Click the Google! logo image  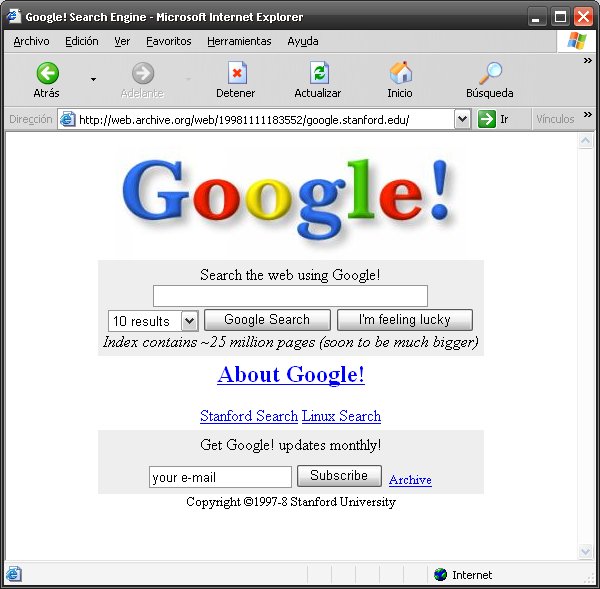pos(288,201)
